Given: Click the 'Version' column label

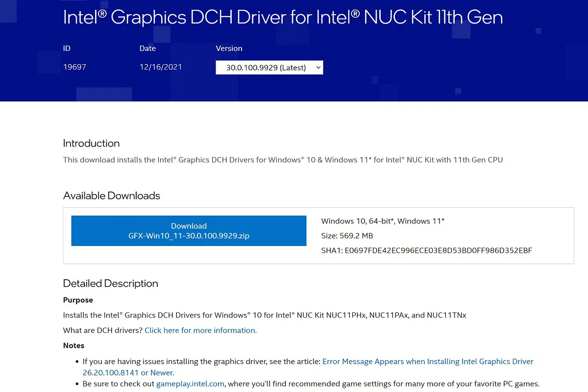Looking at the screenshot, I should click(229, 49).
